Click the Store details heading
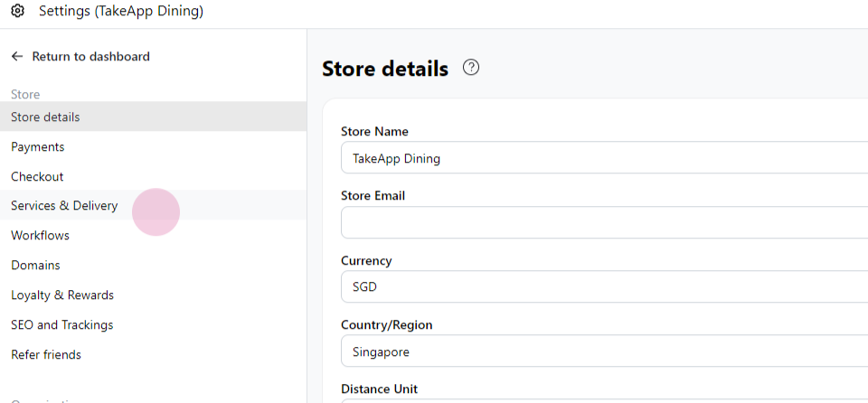The width and height of the screenshot is (868, 403). (x=385, y=69)
